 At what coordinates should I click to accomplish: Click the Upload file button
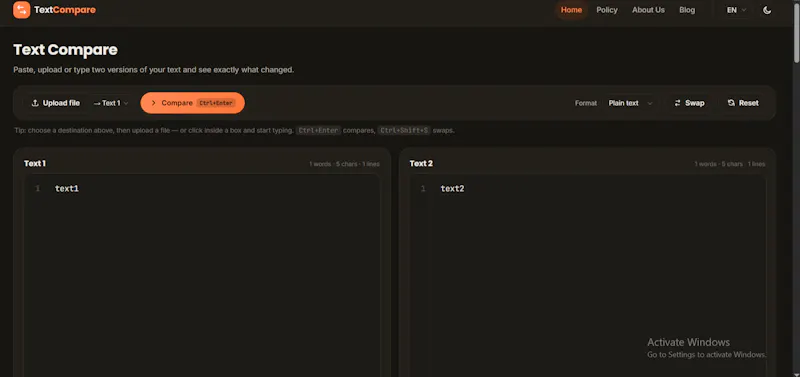[56, 103]
